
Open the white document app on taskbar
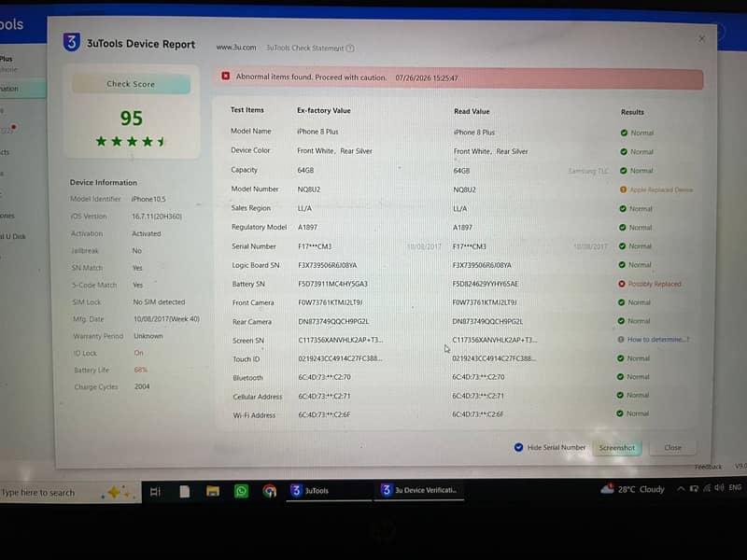click(184, 492)
